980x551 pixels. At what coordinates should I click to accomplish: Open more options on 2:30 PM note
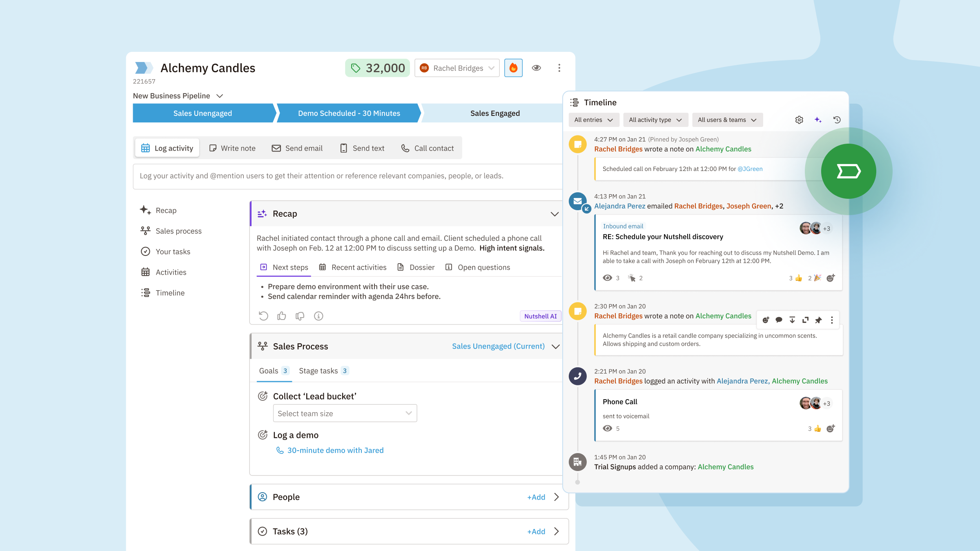click(832, 320)
